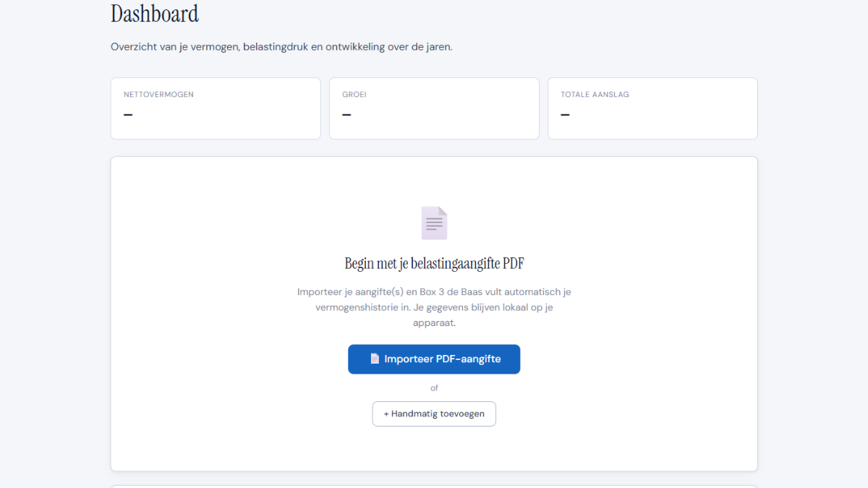Click the document illustration icon above the import text
This screenshot has height=488, width=868.
click(x=434, y=223)
